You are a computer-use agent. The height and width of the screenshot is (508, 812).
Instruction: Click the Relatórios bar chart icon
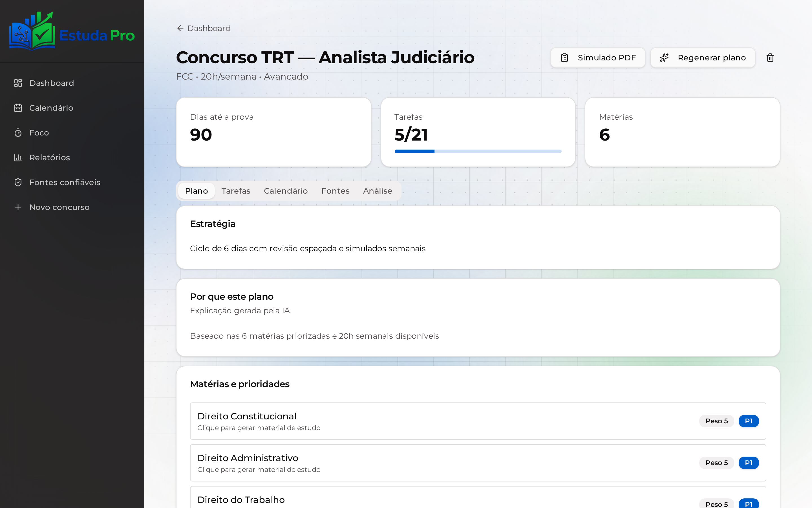click(x=18, y=157)
